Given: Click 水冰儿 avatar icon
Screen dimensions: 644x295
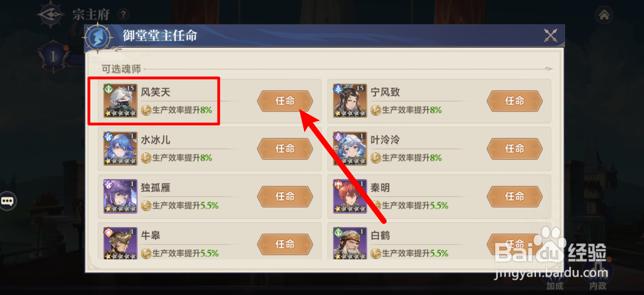Looking at the screenshot, I should coord(120,148).
